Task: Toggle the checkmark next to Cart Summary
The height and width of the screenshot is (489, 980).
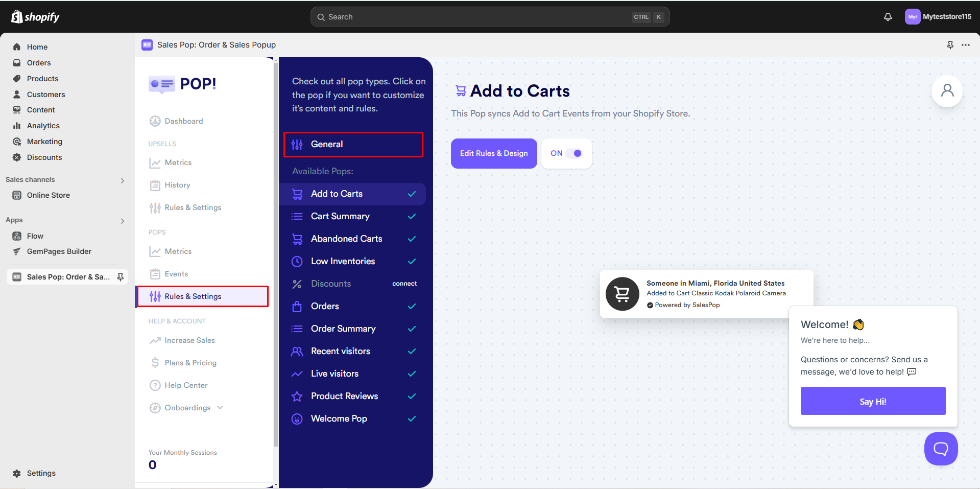Action: coord(412,216)
